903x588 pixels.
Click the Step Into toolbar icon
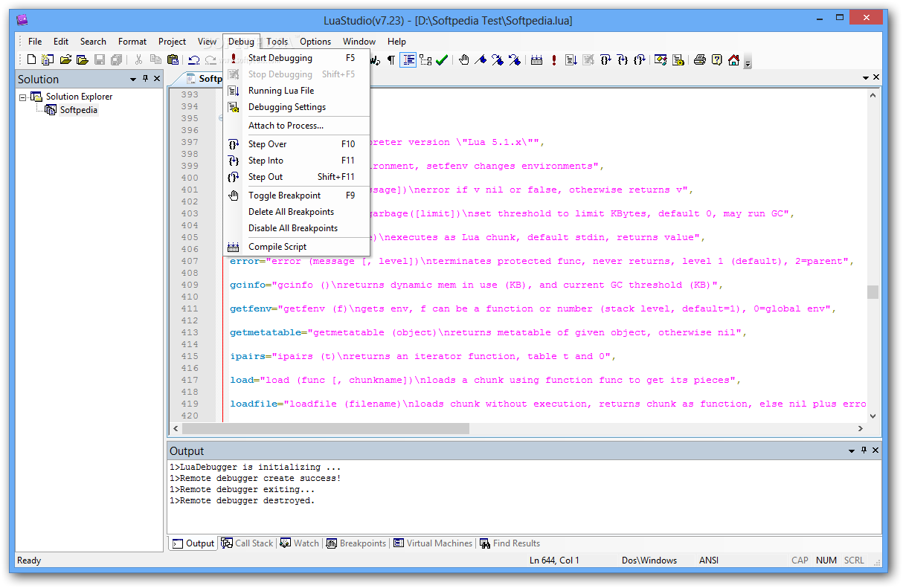[623, 59]
